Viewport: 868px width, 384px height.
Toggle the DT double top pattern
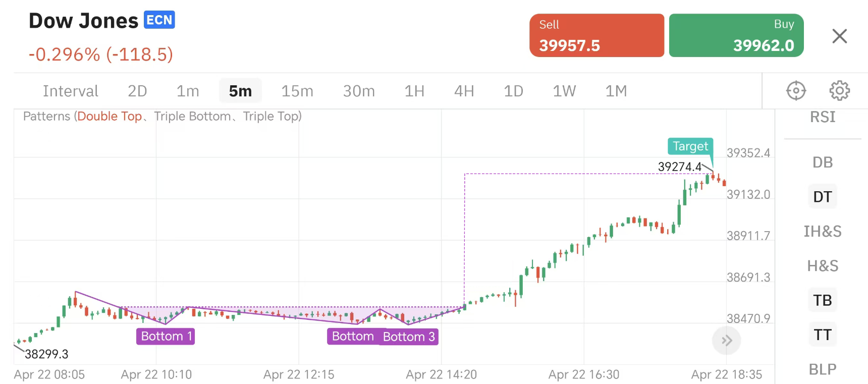[x=822, y=197]
